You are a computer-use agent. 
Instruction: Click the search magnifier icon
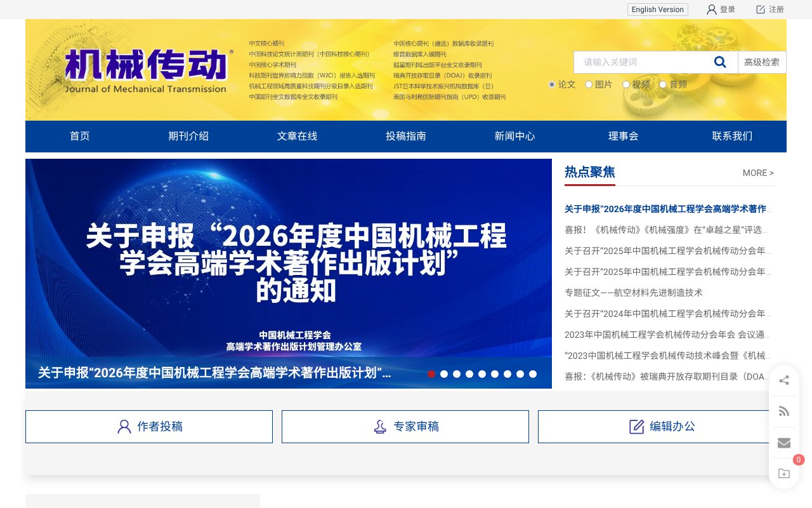tap(720, 62)
